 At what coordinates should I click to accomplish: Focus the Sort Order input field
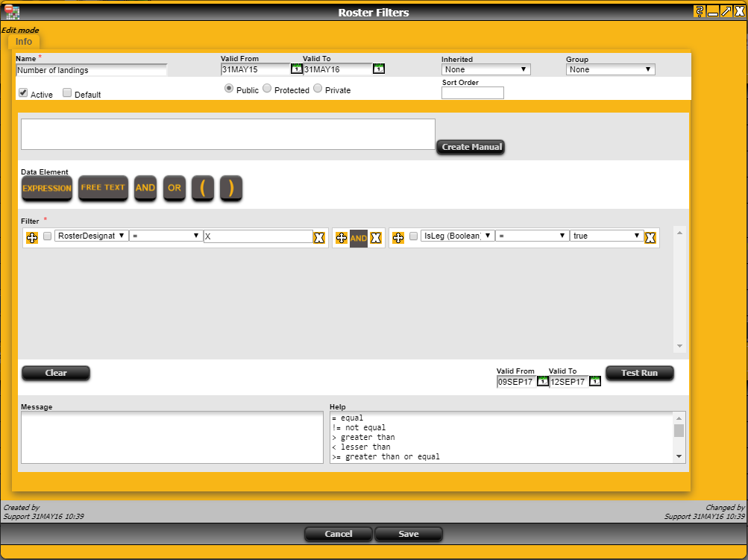tap(473, 93)
